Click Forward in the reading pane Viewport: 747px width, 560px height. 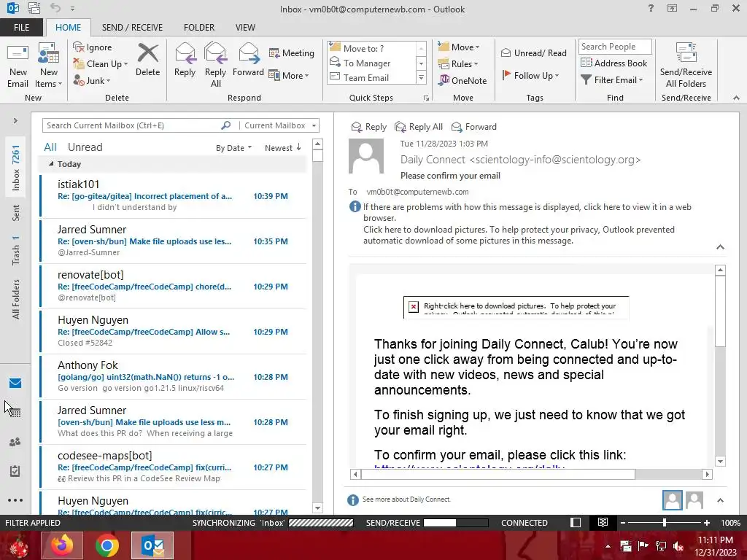[474, 127]
